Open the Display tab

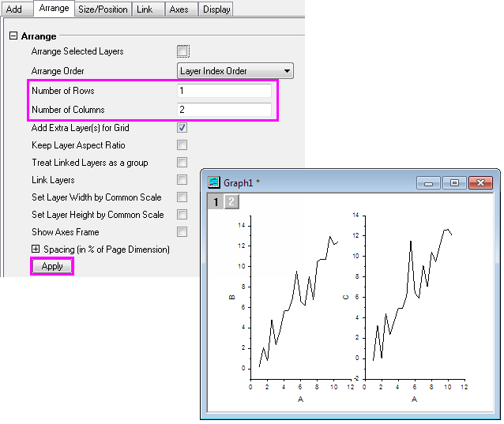[x=216, y=9]
